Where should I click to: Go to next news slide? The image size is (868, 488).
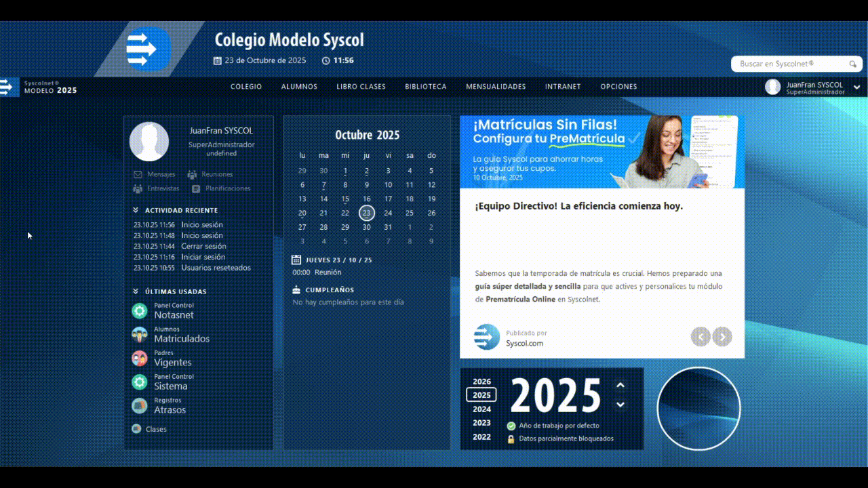[722, 336]
